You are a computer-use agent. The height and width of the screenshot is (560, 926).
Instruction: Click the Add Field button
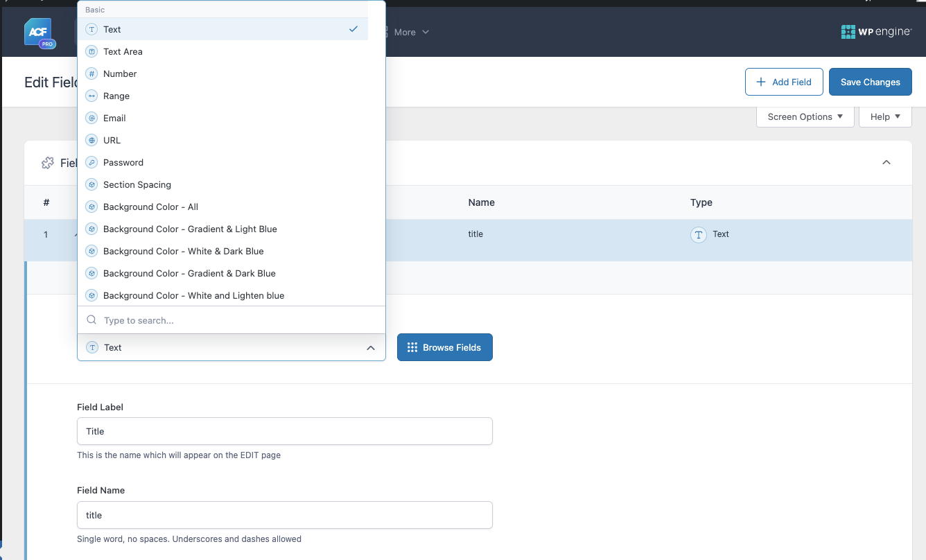coord(783,82)
